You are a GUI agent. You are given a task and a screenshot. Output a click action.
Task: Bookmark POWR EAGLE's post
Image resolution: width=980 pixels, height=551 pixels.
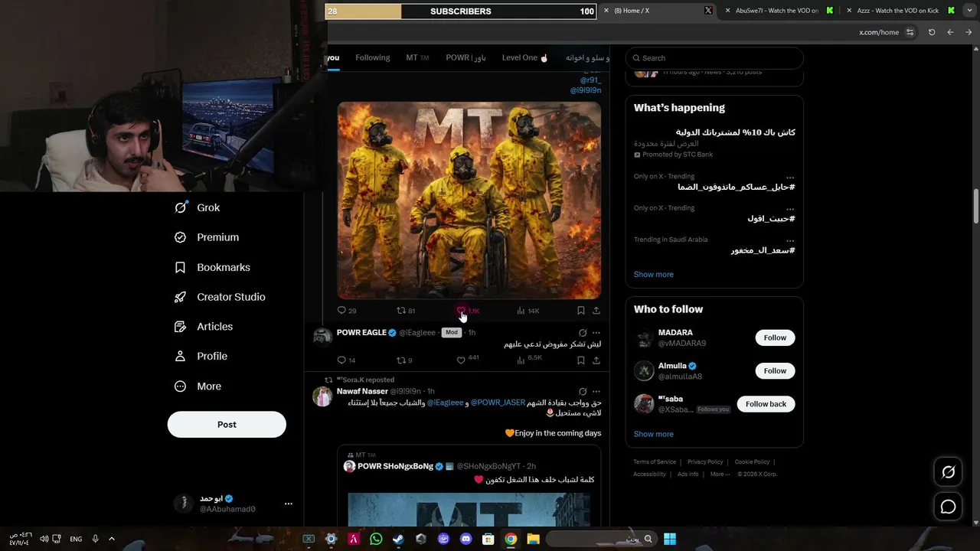[581, 360]
